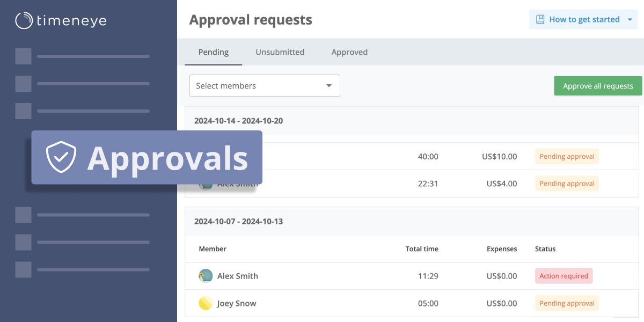Click Joey Snow's avatar
Screen dimensions: 644x322
(206, 303)
